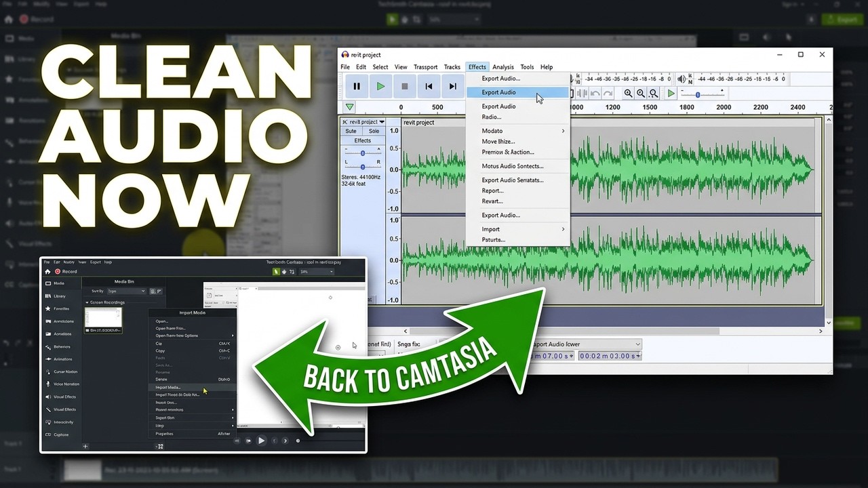868x488 pixels.
Task: Click the Home icon in the small Camtasia window
Action: pyautogui.click(x=47, y=271)
